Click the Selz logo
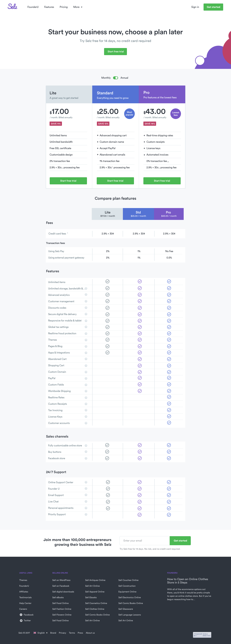The image size is (231, 644). click(x=12, y=7)
